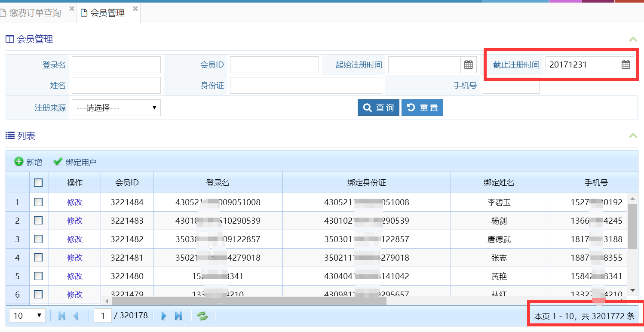Click the 操作 column header
The height and width of the screenshot is (332, 644).
click(x=75, y=183)
